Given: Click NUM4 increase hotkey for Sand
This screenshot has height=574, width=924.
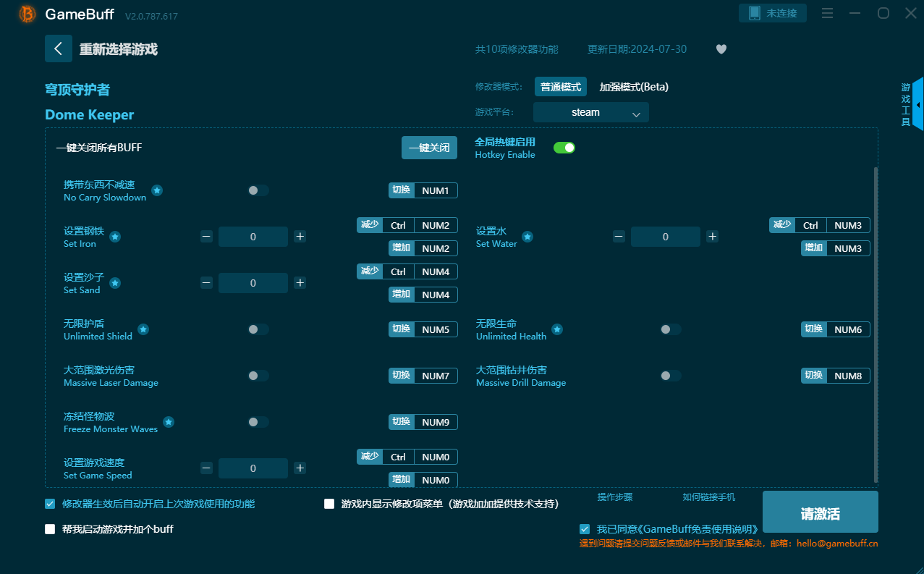Looking at the screenshot, I should 423,295.
